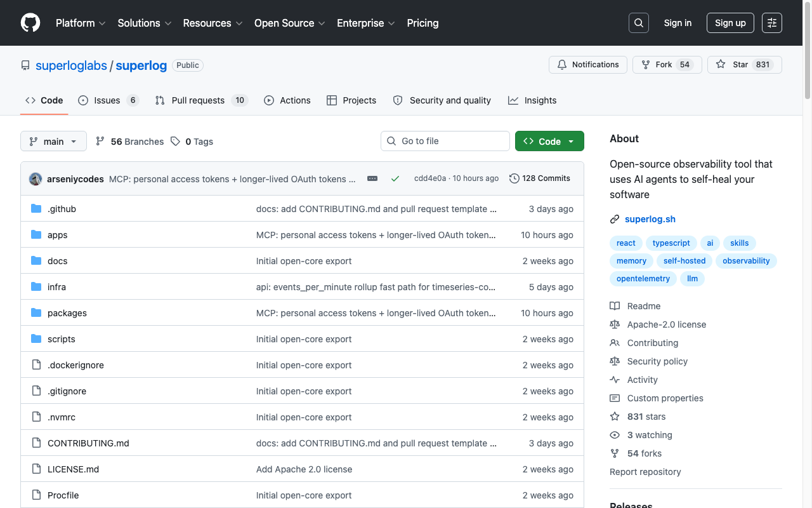Open the Activity link
The height and width of the screenshot is (508, 812).
pyautogui.click(x=634, y=380)
